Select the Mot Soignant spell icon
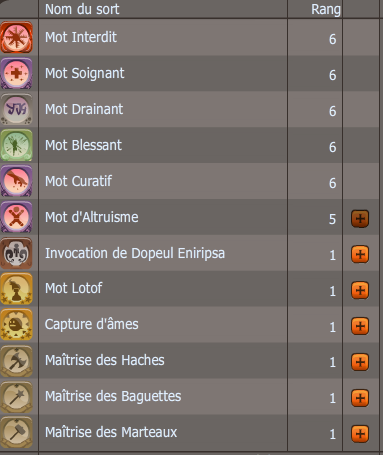383x455 pixels. [x=16, y=73]
